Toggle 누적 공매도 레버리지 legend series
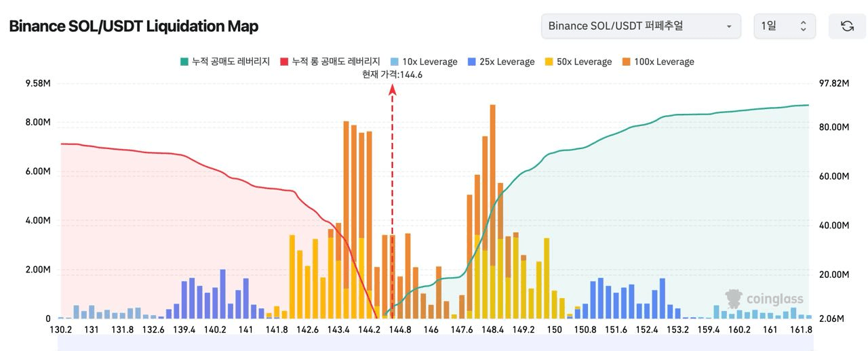 tap(224, 62)
